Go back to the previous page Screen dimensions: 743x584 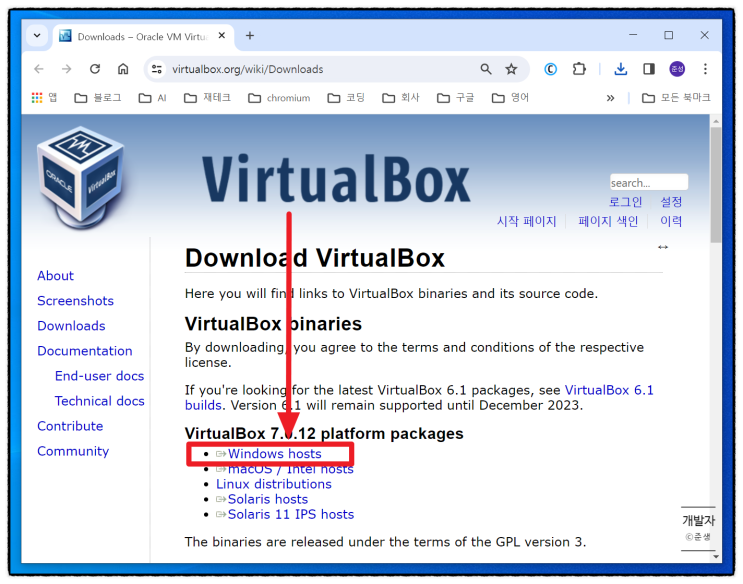[x=39, y=69]
